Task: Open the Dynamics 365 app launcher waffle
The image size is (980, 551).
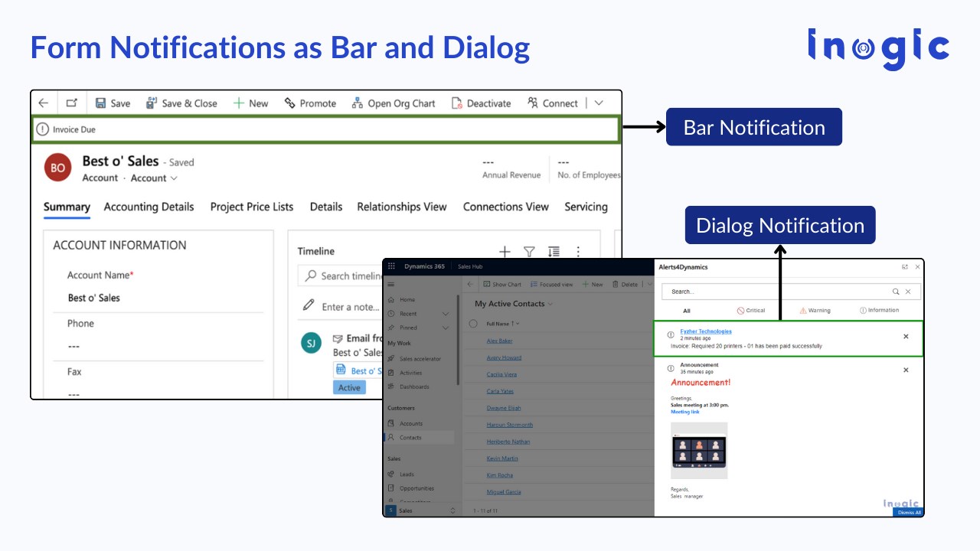Action: click(391, 266)
